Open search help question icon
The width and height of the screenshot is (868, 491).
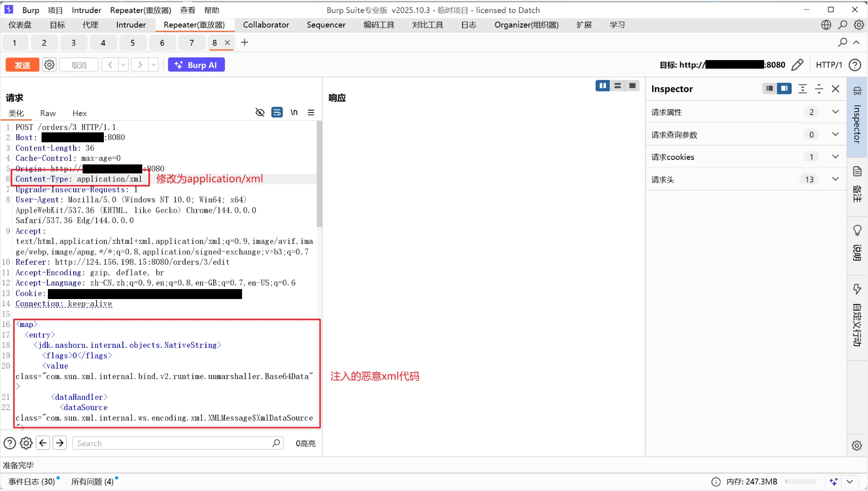pos(9,444)
